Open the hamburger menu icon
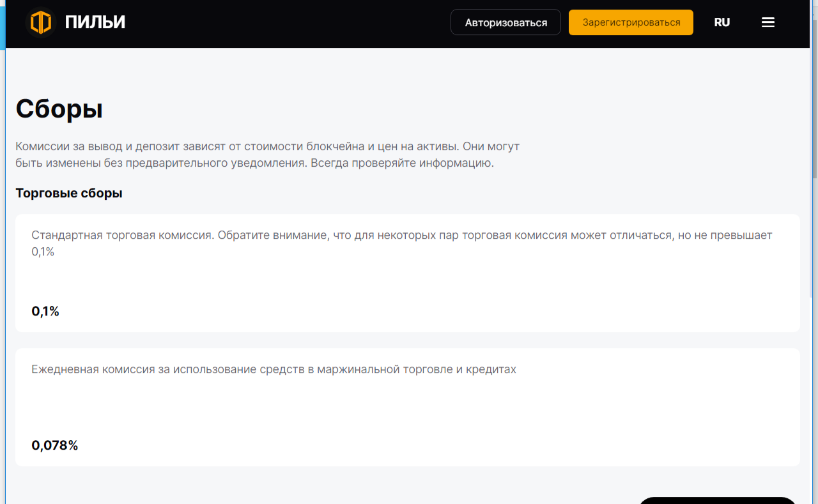 pyautogui.click(x=768, y=22)
